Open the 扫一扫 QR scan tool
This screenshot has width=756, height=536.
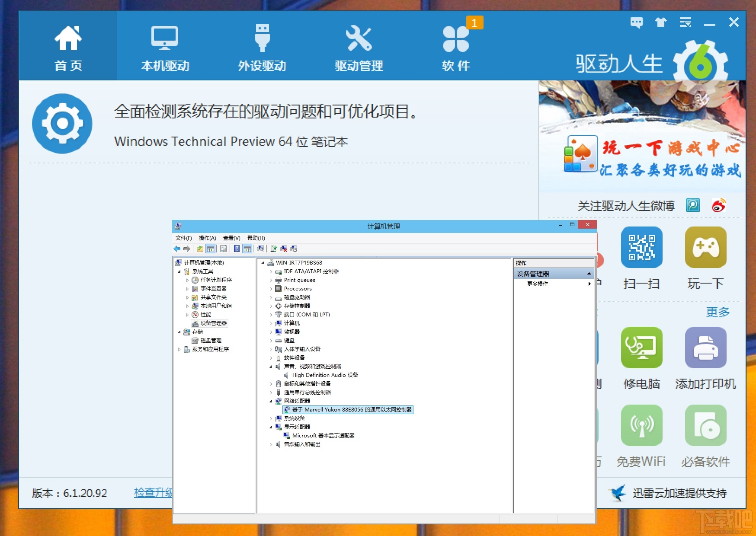(x=642, y=248)
